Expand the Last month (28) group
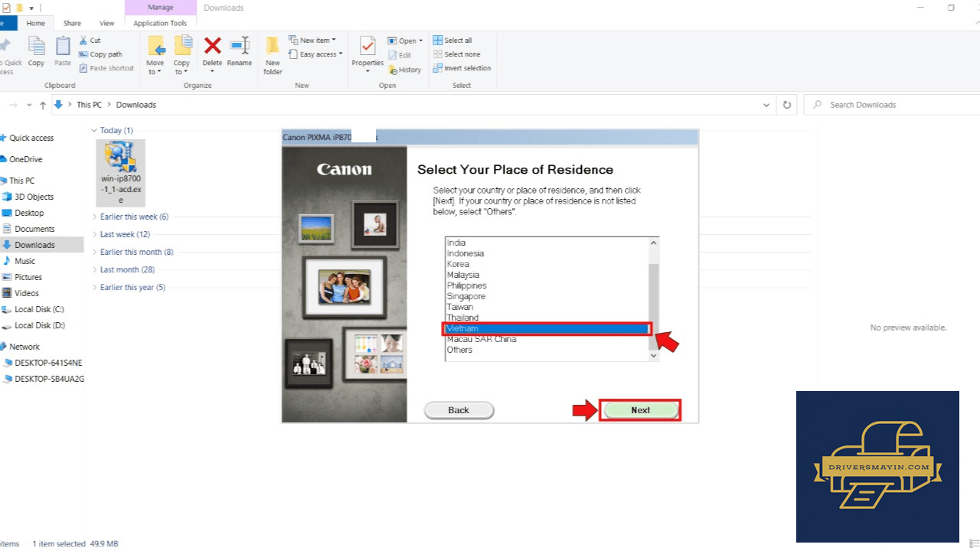The image size is (980, 551). pyautogui.click(x=95, y=269)
